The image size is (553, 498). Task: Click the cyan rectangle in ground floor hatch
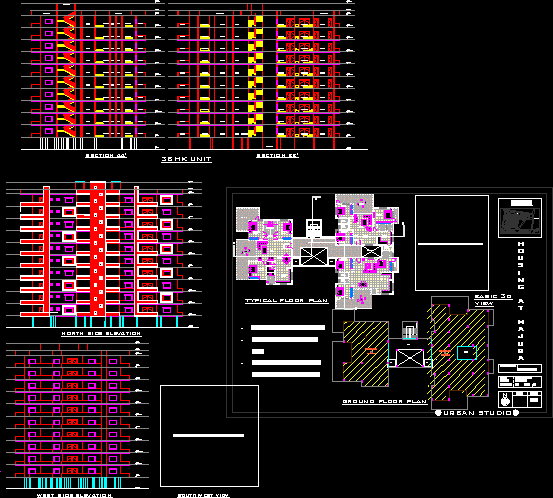[467, 353]
